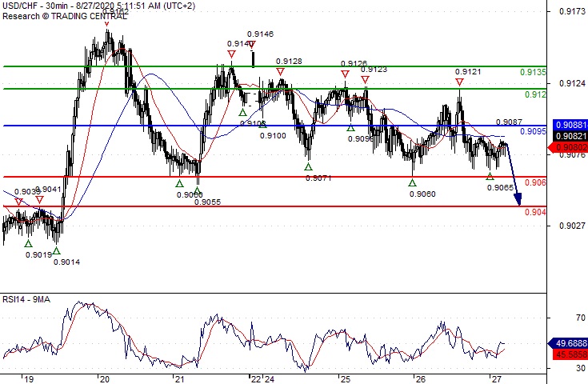The image size is (588, 384).
Task: Click the blue RSI value tag 49.6888
Action: point(569,343)
